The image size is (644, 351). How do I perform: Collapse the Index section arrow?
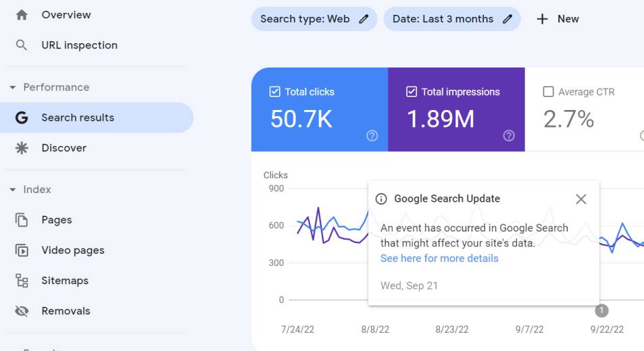tap(13, 190)
